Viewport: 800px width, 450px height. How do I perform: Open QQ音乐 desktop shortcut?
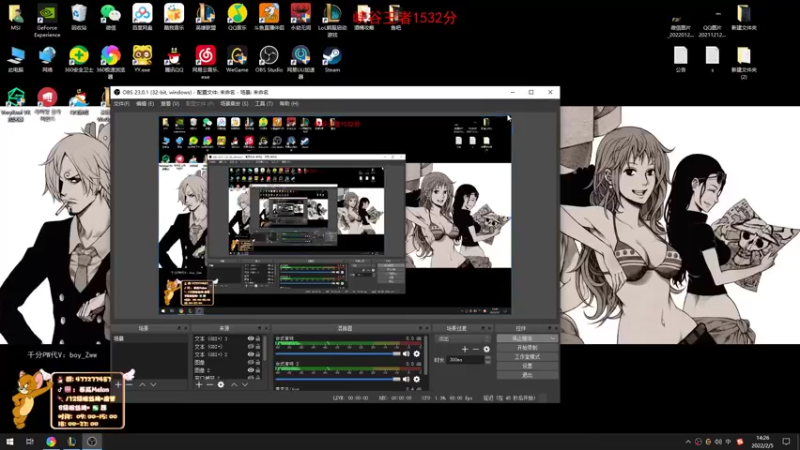pyautogui.click(x=237, y=17)
